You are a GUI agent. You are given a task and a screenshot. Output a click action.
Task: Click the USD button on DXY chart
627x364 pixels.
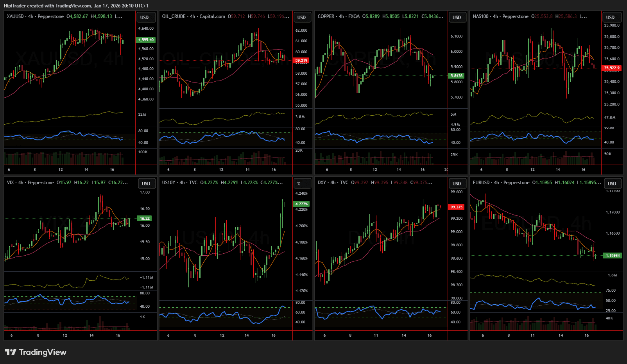(x=457, y=183)
